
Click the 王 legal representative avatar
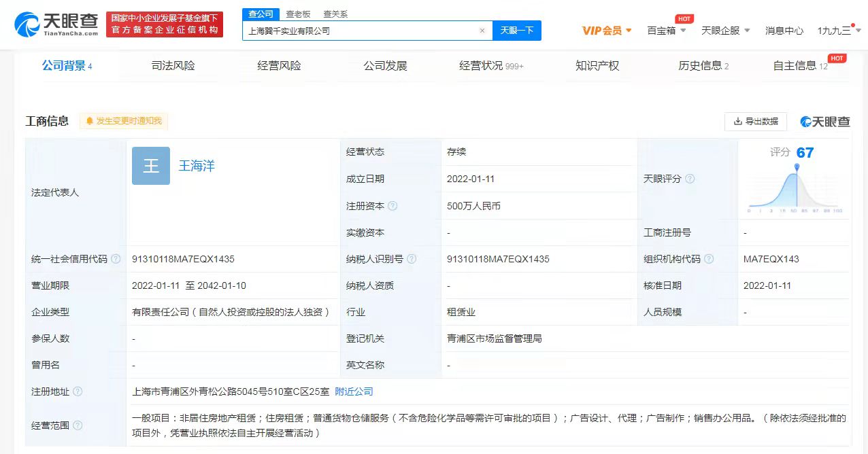pyautogui.click(x=151, y=166)
